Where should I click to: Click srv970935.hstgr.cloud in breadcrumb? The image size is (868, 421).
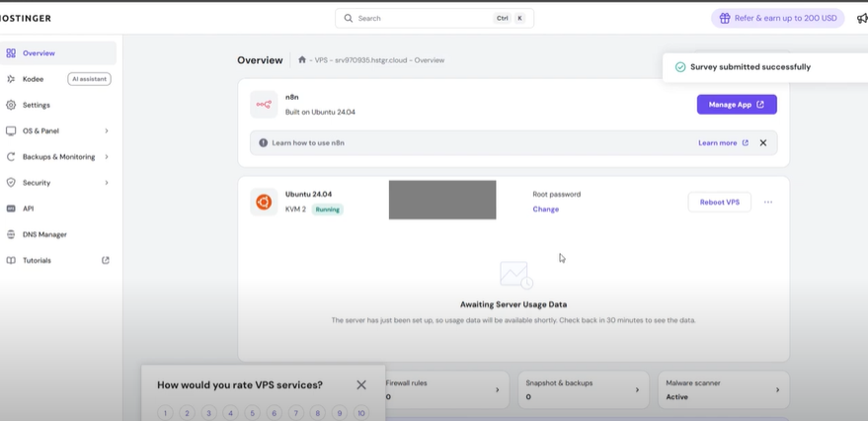(371, 60)
